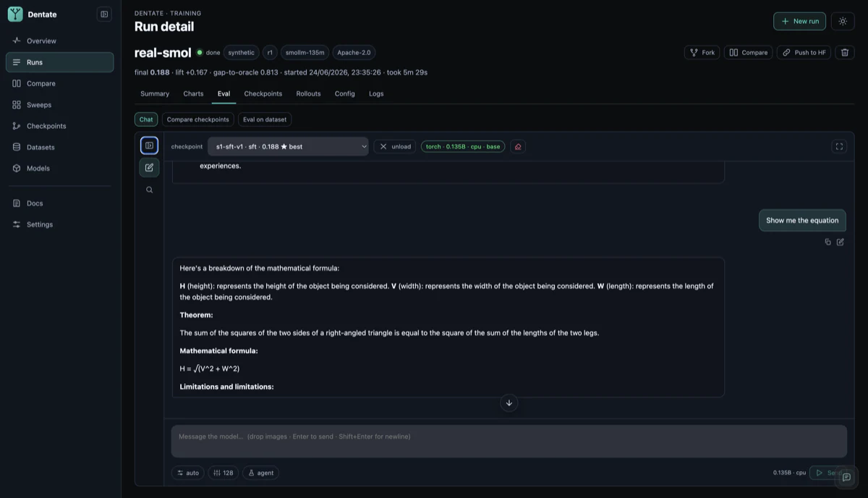The image size is (868, 498).
Task: Start a new chat with the compose icon
Action: tap(149, 168)
